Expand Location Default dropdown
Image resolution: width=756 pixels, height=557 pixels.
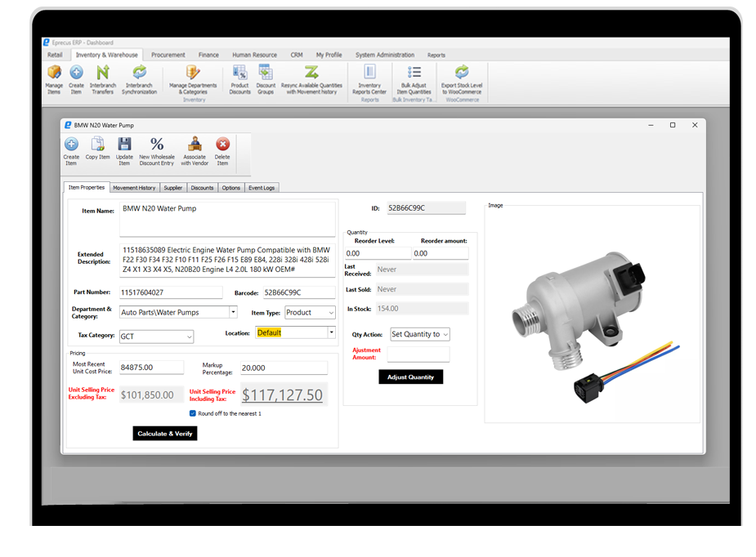coord(331,332)
